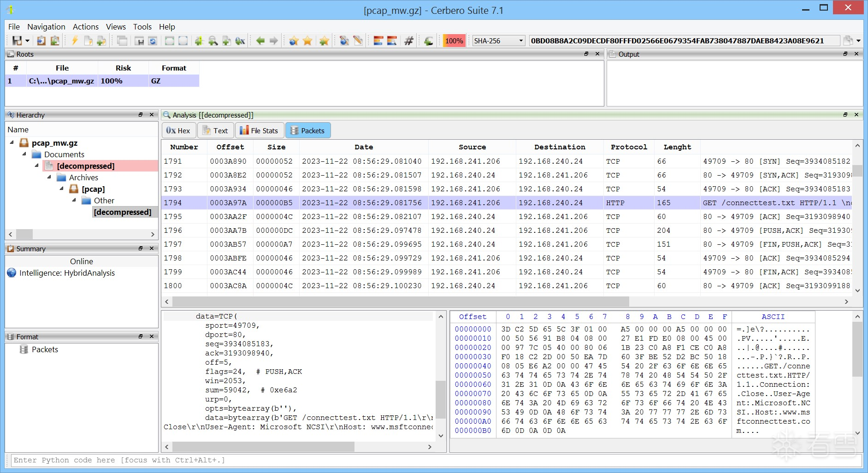The width and height of the screenshot is (868, 473).
Task: Click the save icon in the toolbar
Action: 17,41
